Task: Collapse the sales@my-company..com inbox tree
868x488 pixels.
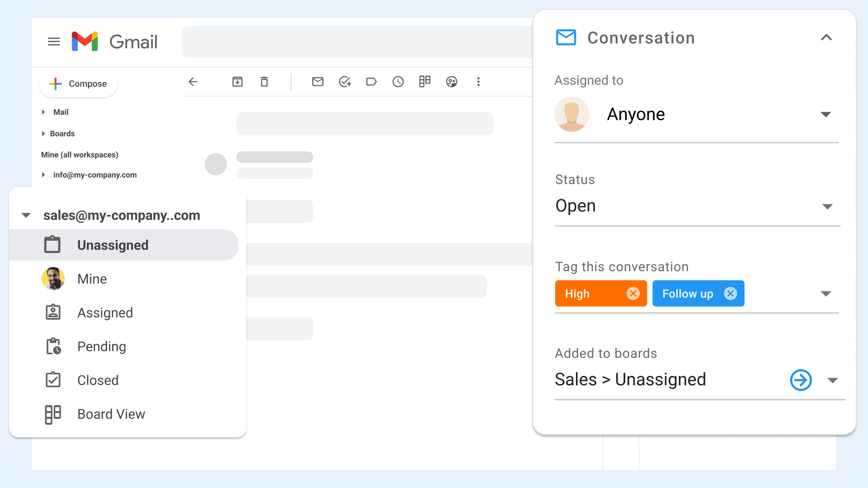Action: (26, 216)
